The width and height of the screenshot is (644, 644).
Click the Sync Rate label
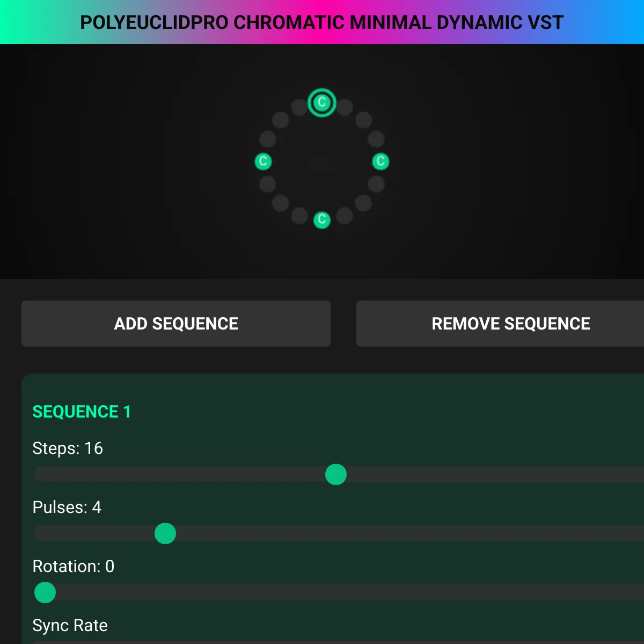(x=70, y=625)
